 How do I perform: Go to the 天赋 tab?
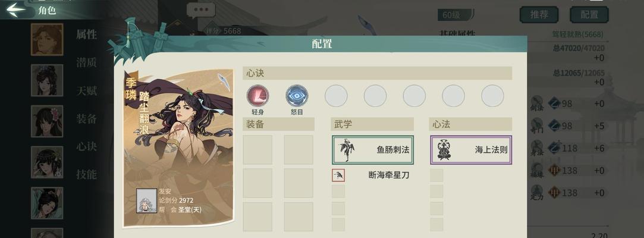pos(86,91)
